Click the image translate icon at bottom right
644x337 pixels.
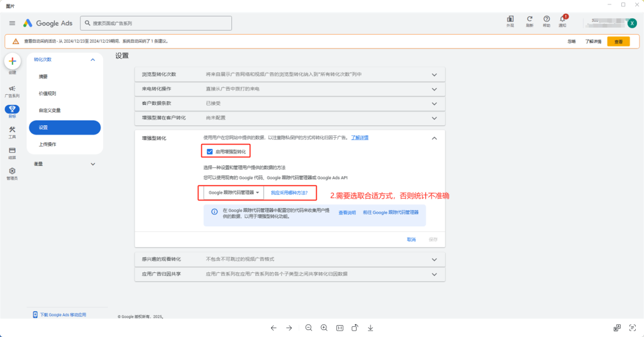(617, 328)
